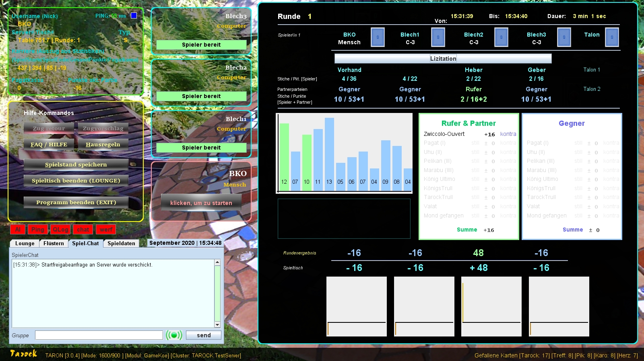Image resolution: width=644 pixels, height=361 pixels.
Task: Click the Rufer & Partner panel heading
Action: [x=469, y=123]
